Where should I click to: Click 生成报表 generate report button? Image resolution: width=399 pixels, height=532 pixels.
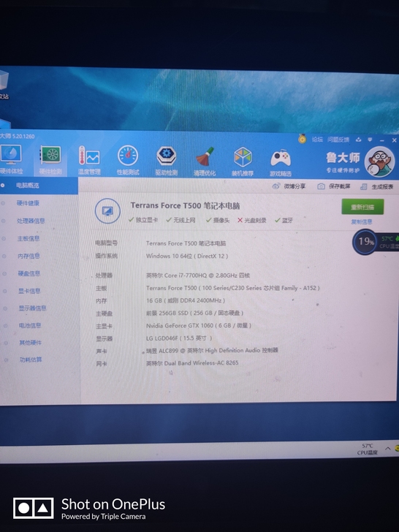376,187
